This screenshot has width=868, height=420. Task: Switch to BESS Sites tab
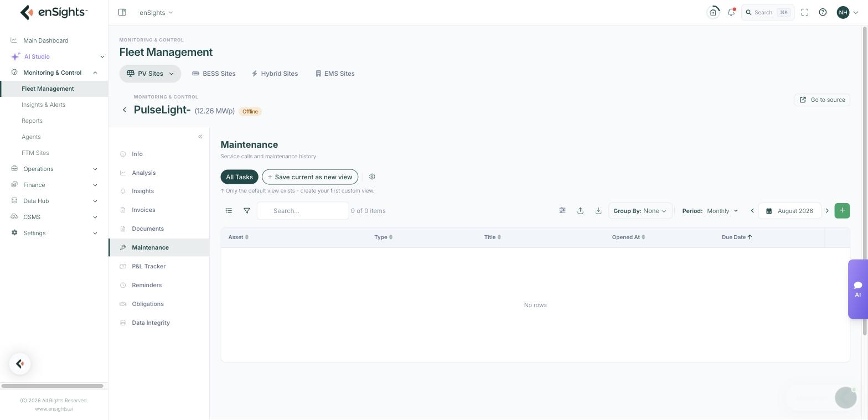click(x=214, y=74)
